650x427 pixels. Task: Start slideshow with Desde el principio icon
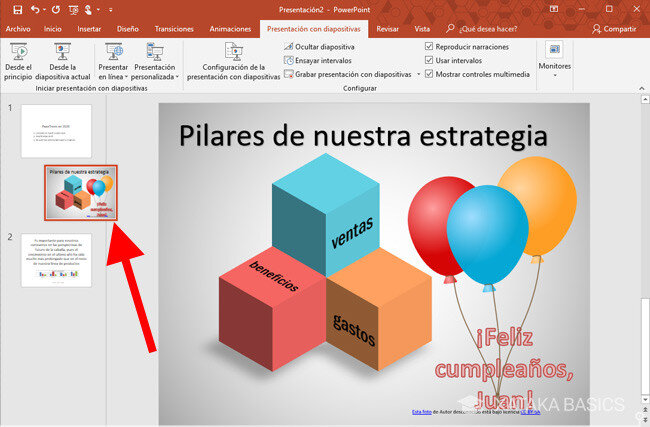(19, 52)
